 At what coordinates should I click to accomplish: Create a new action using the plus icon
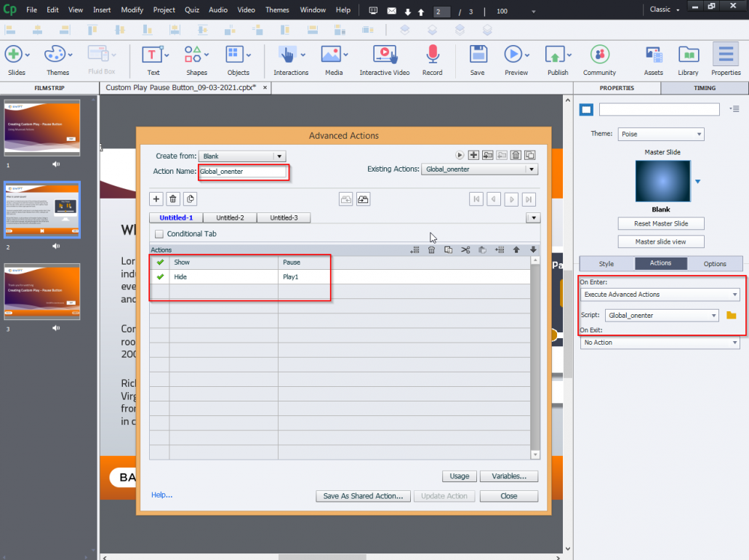473,155
